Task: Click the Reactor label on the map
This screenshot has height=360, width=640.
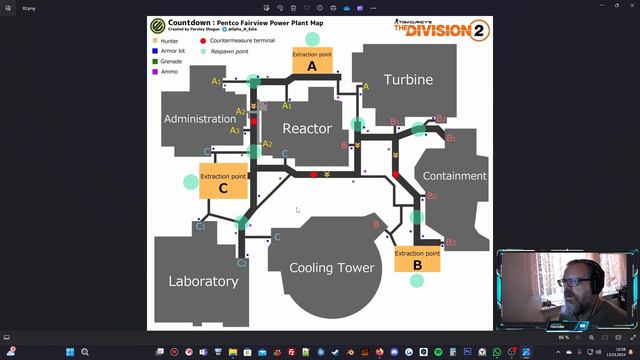Action: [x=307, y=129]
